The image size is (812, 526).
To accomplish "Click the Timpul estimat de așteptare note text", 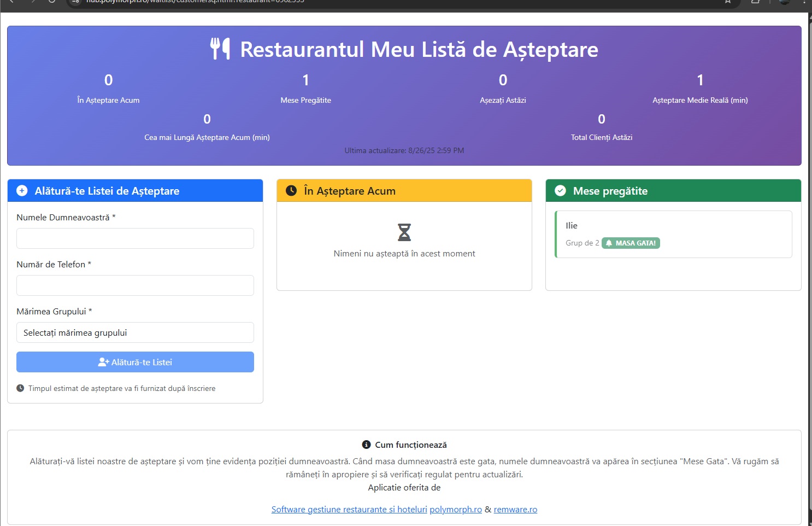I will pos(122,388).
